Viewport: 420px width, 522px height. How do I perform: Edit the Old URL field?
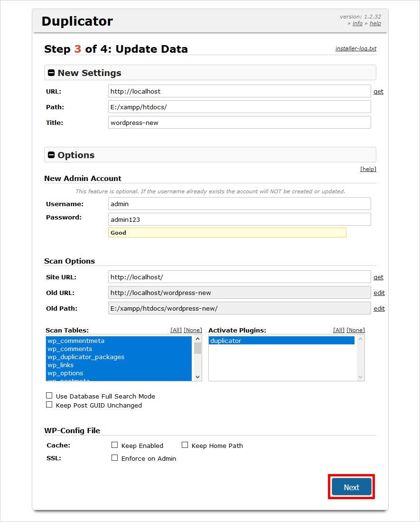tap(379, 293)
